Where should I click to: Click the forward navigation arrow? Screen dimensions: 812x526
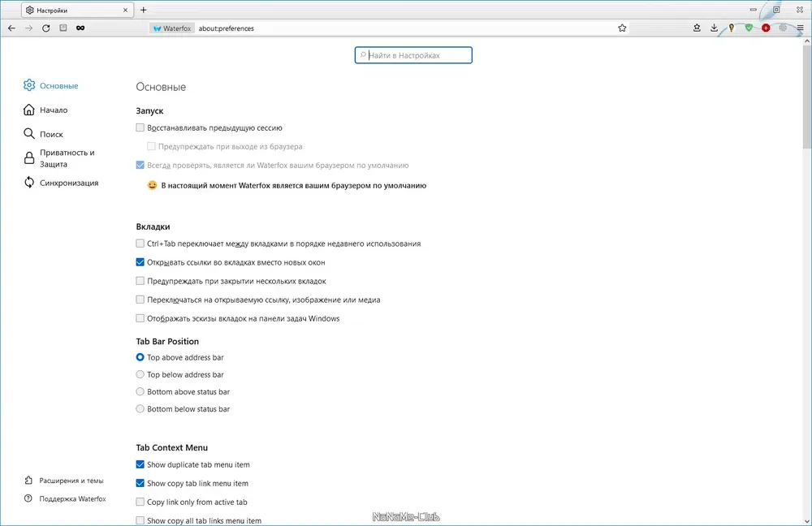coord(28,28)
